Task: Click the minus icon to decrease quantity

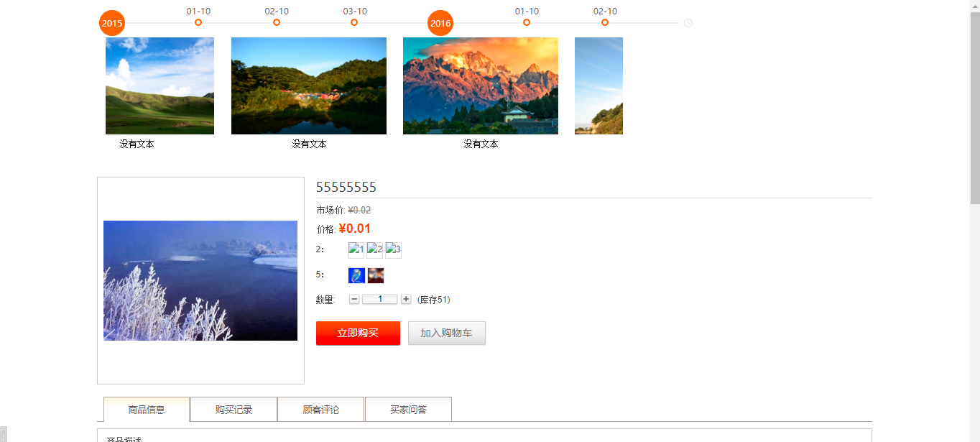Action: 354,299
